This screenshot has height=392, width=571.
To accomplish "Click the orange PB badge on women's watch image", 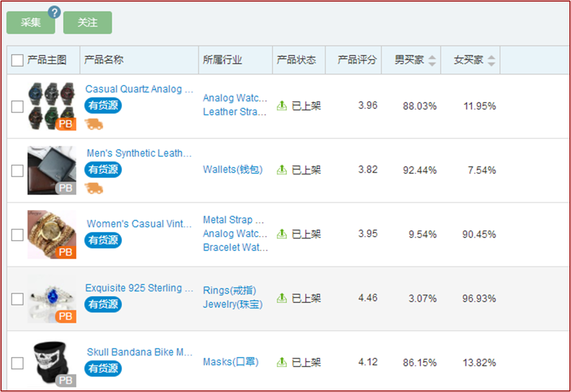I will 66,252.
